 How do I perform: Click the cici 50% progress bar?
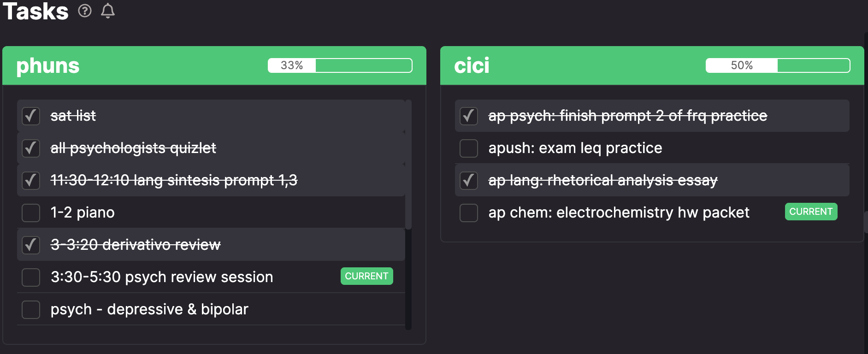pos(778,65)
